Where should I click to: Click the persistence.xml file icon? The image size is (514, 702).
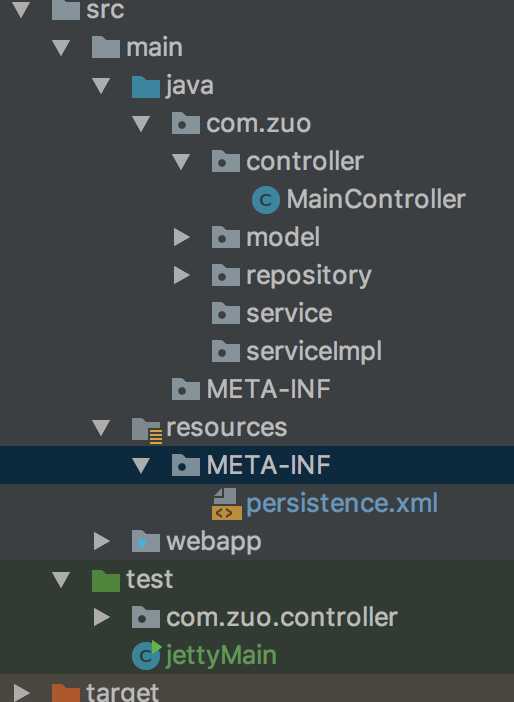pyautogui.click(x=227, y=504)
